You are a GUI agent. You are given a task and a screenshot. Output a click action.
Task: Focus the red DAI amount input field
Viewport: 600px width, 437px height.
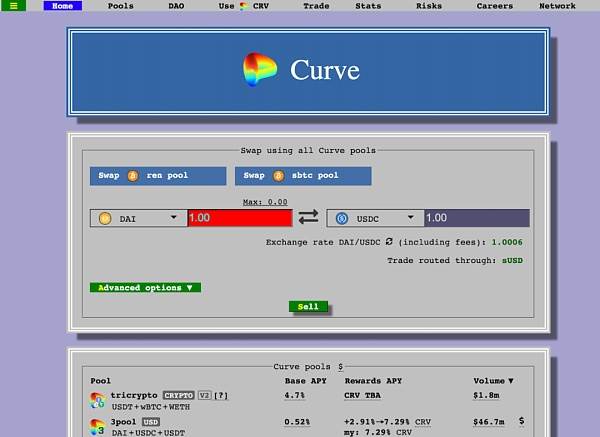tap(240, 218)
